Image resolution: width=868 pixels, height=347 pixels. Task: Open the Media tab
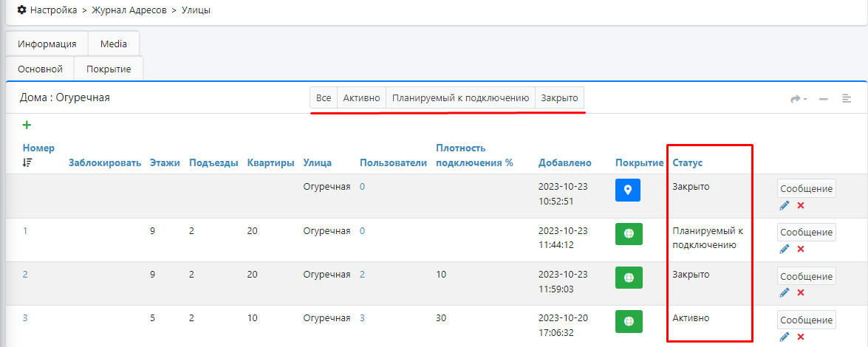click(114, 44)
